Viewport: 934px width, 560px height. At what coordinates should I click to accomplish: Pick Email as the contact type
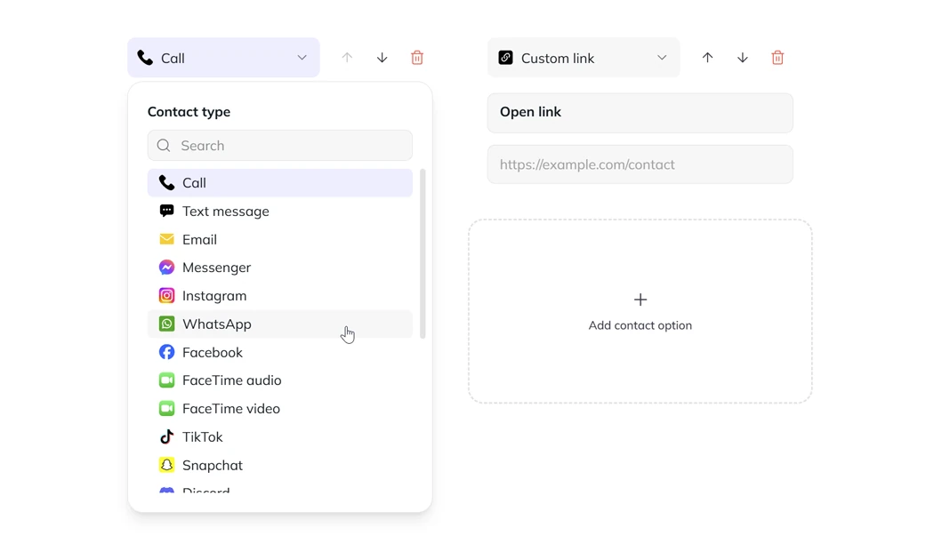click(280, 239)
